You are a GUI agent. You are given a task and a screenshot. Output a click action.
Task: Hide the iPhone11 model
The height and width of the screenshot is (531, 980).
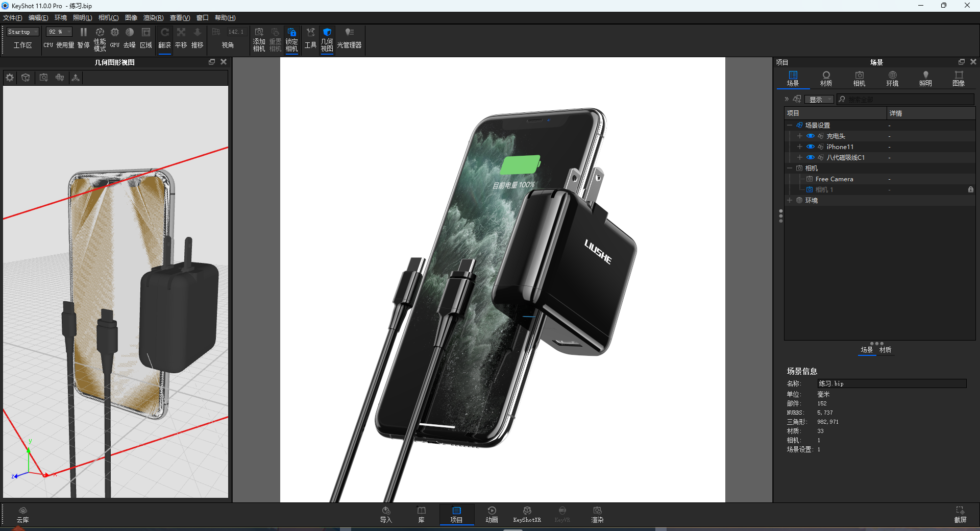coord(810,147)
